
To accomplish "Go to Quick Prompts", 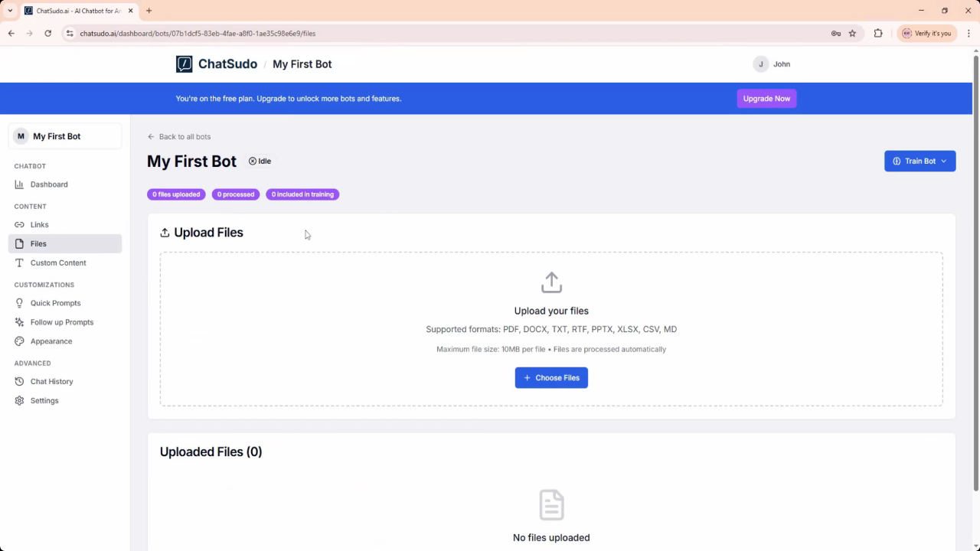I will tap(65, 303).
